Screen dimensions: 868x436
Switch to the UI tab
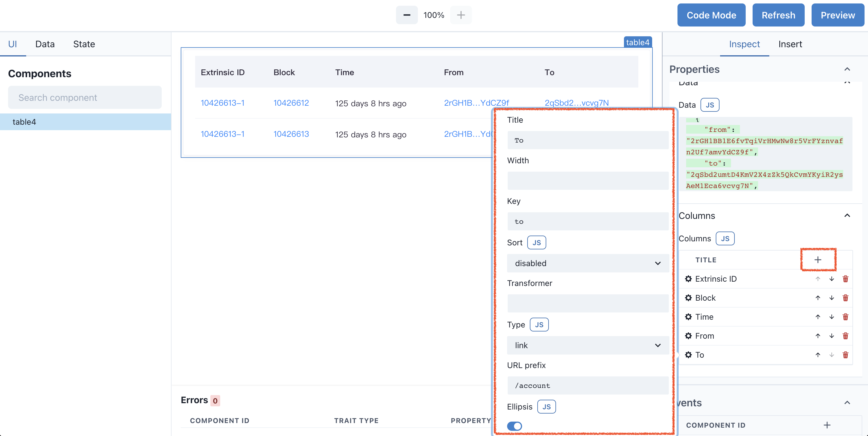tap(12, 44)
